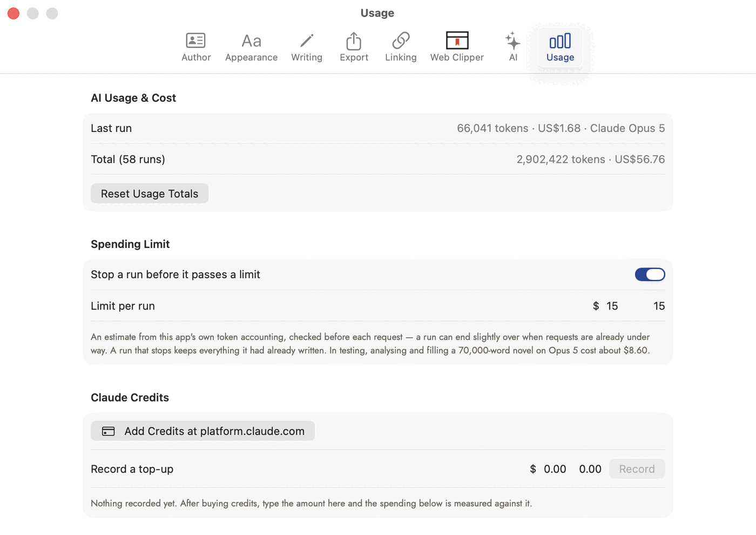The image size is (756, 535).
Task: Open the Web Clipper preferences pane
Action: tap(457, 48)
